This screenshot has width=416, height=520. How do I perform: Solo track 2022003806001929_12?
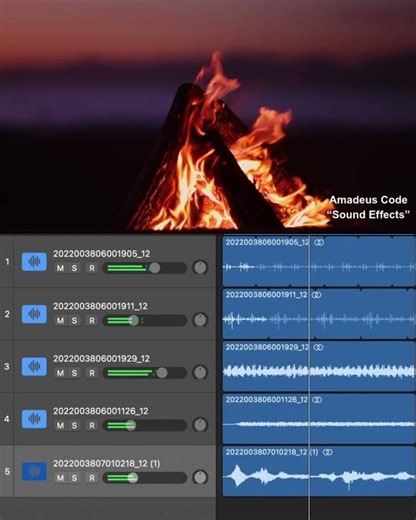tap(74, 373)
